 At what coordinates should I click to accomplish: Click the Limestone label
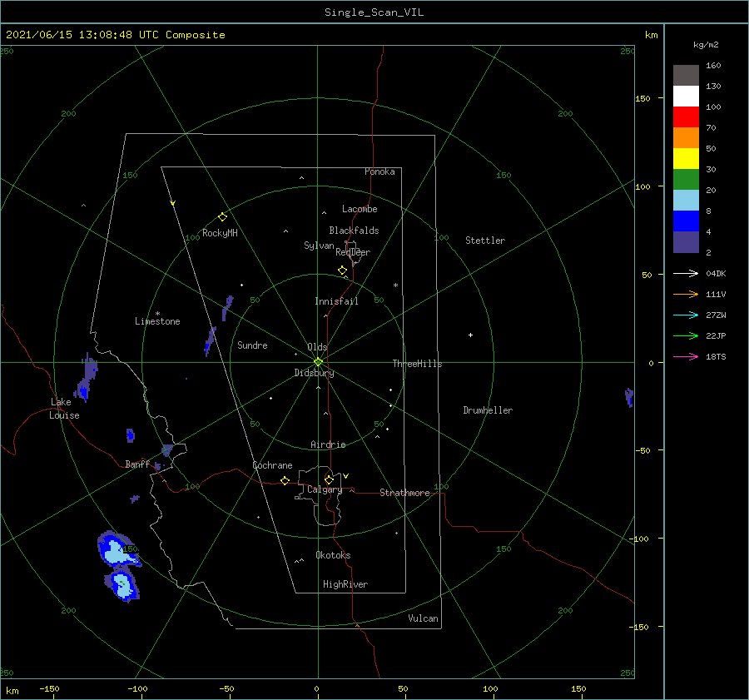[157, 321]
